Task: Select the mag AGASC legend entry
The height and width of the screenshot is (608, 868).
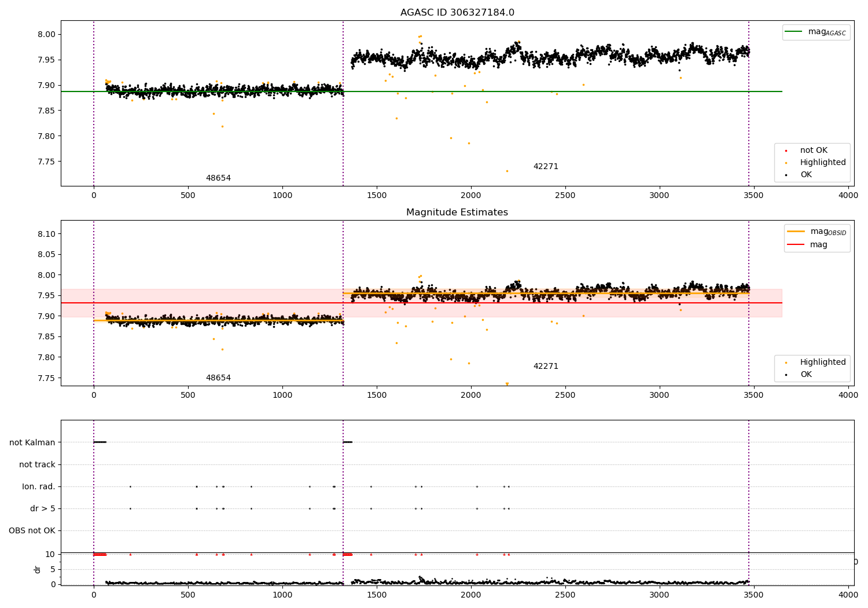Action: pos(816,32)
